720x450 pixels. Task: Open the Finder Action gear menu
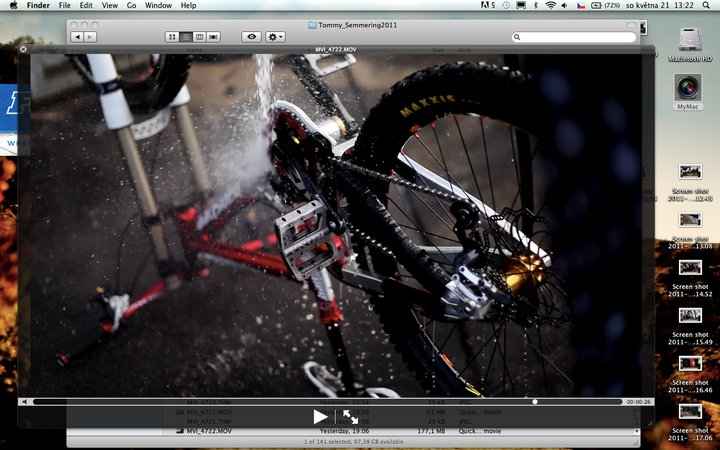tap(275, 37)
